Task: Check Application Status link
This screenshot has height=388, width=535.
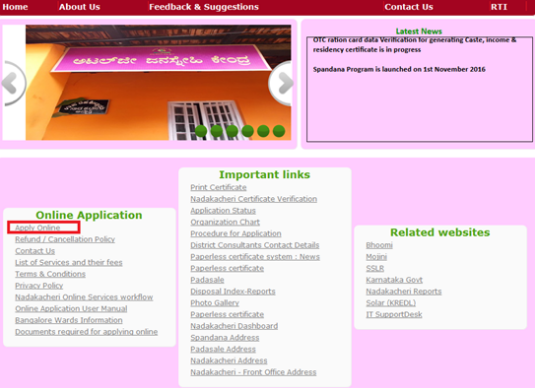Action: [x=223, y=211]
